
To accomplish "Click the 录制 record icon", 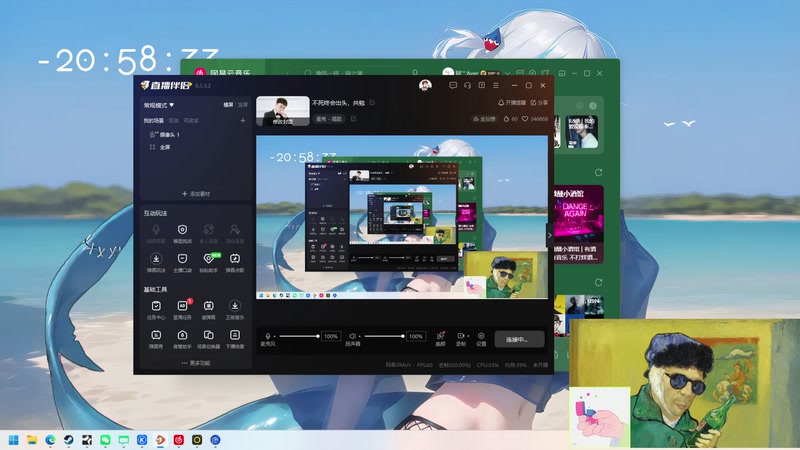I will 460,338.
